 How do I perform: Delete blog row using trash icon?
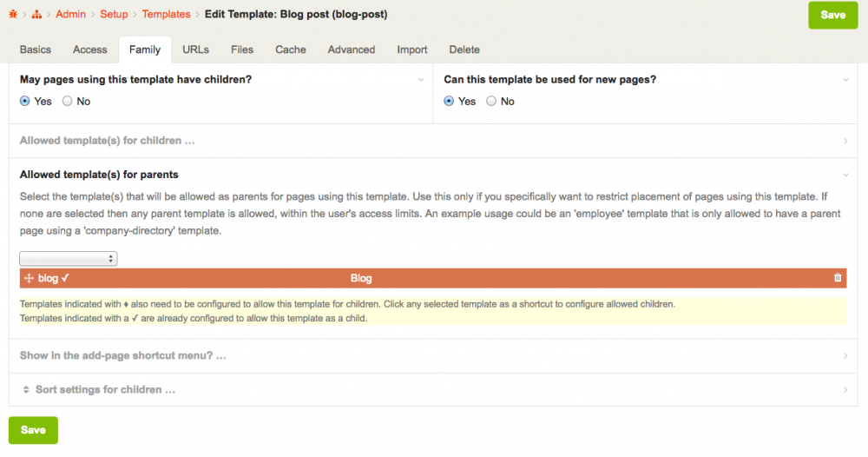click(838, 278)
